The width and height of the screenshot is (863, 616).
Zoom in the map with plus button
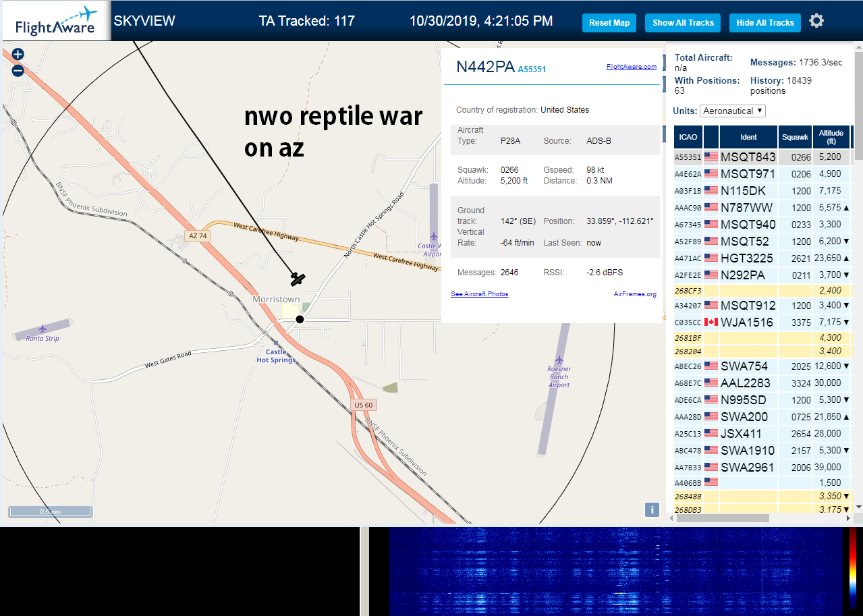[x=18, y=55]
